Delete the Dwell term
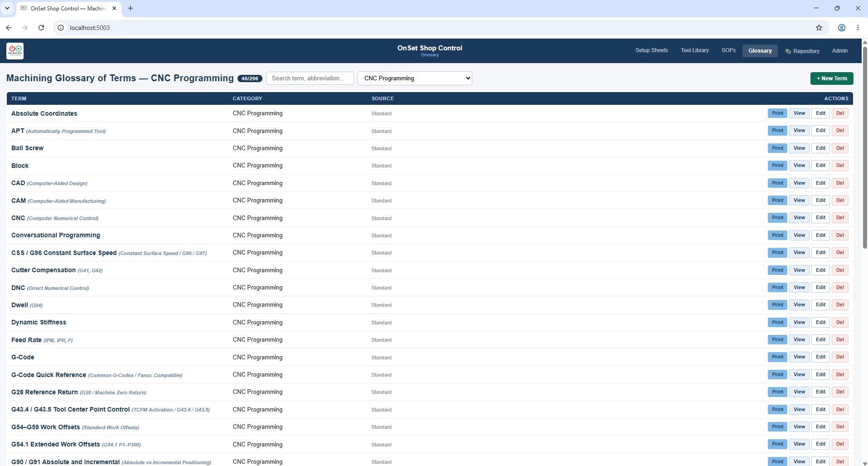868x466 pixels. [840, 305]
